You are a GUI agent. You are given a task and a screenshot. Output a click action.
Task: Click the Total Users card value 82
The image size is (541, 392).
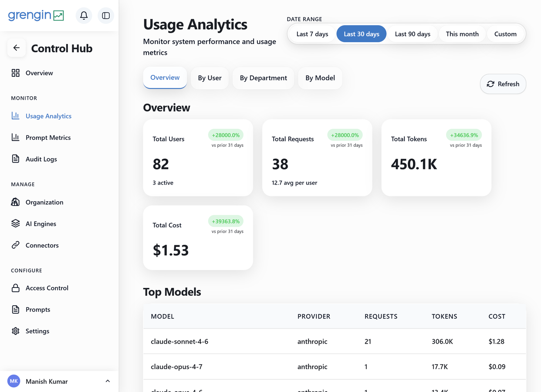click(161, 164)
